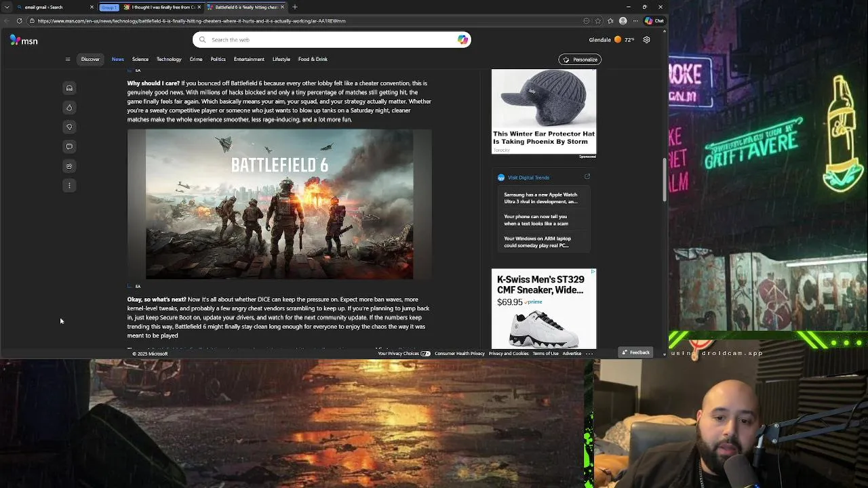
Task: Click the browser address bar URL
Action: [x=192, y=21]
